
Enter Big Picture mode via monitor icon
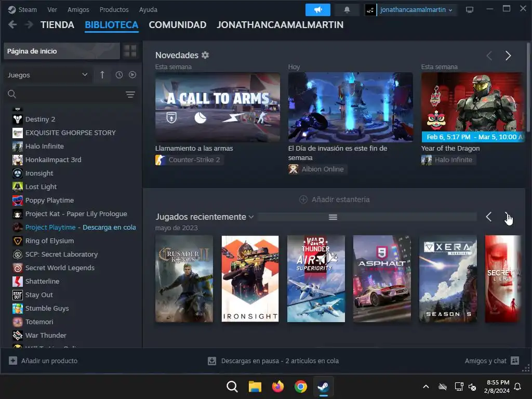[x=470, y=10]
